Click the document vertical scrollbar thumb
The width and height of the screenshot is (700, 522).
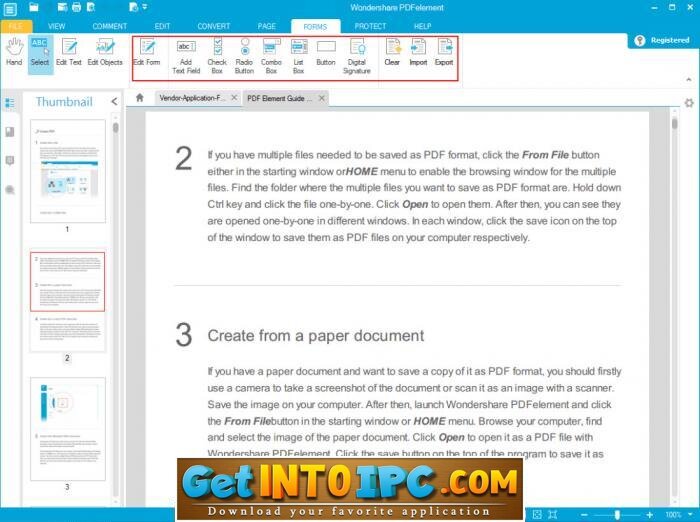tap(675, 123)
